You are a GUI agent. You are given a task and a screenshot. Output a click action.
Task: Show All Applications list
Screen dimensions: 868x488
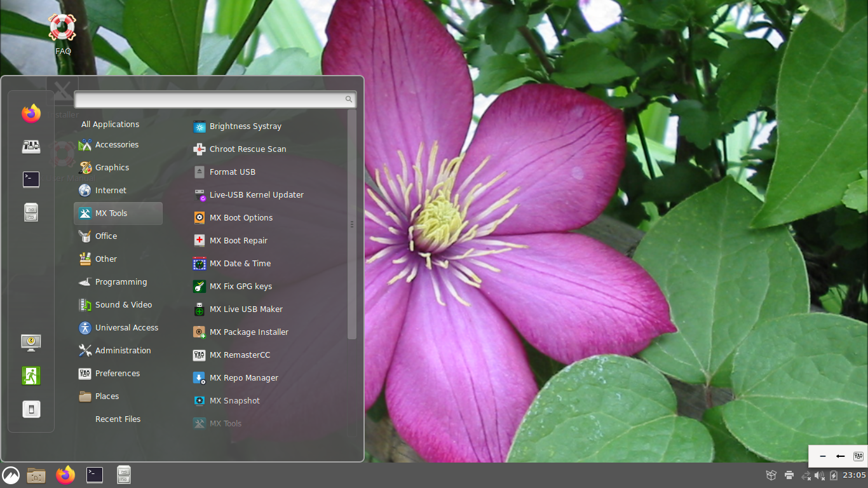110,125
